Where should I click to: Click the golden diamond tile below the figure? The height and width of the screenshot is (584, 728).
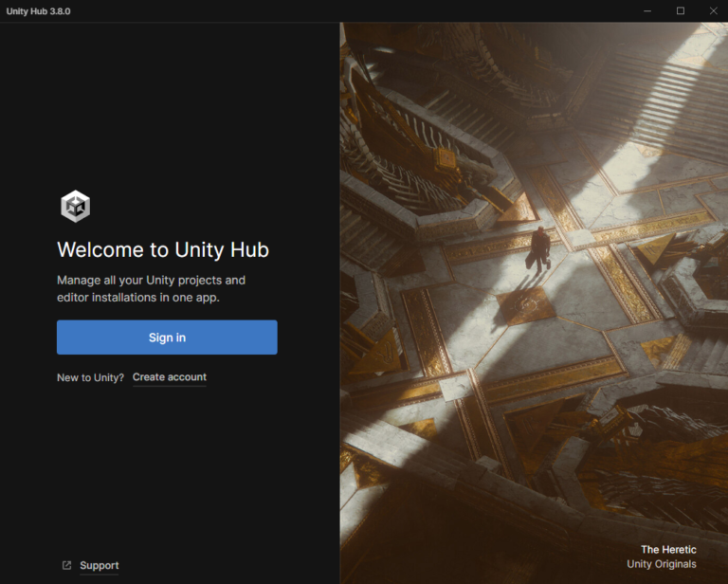[524, 305]
